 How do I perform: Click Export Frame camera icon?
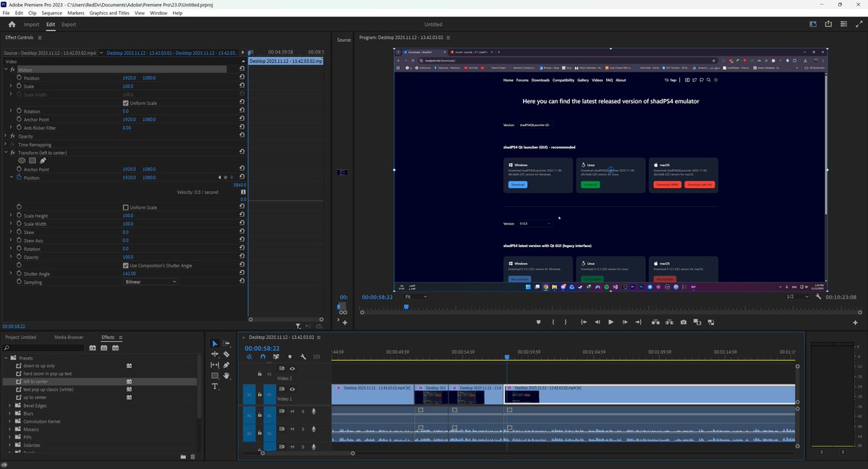(684, 322)
